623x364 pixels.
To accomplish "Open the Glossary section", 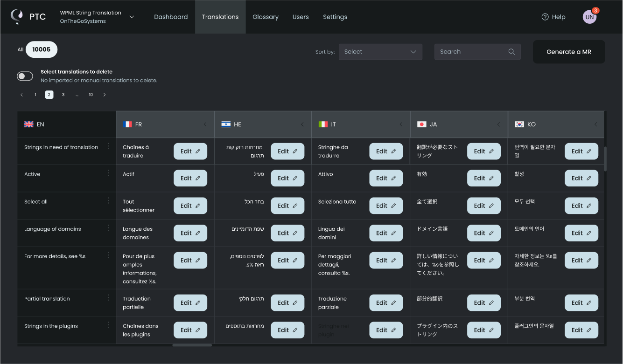I will (x=266, y=17).
